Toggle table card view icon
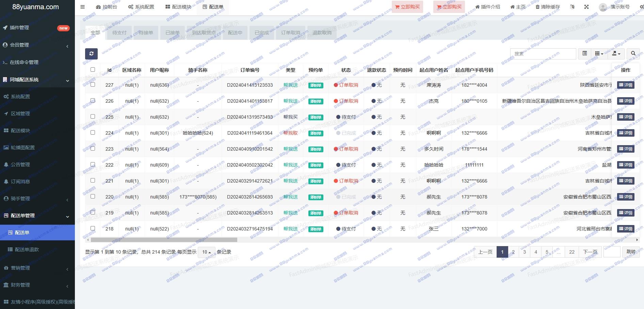 click(584, 54)
